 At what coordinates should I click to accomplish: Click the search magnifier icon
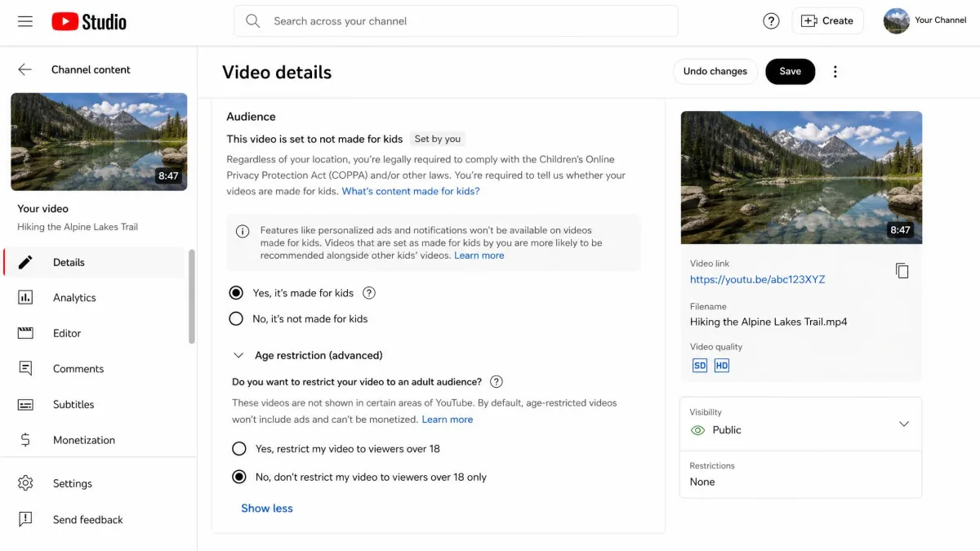253,21
